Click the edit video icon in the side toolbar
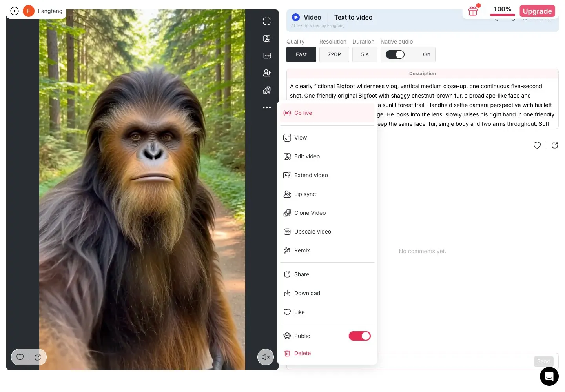The image size is (565, 392). [x=267, y=38]
